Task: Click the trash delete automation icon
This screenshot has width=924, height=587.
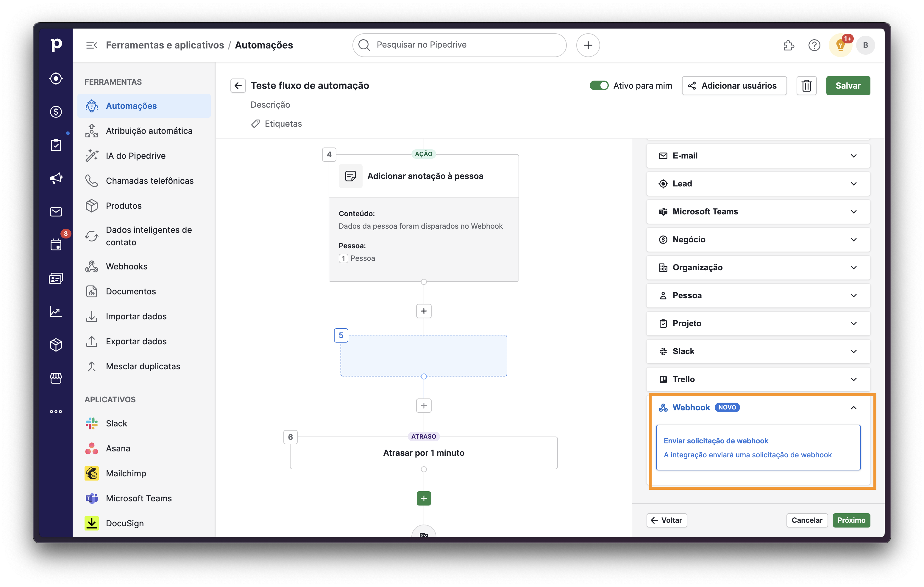Action: click(x=806, y=86)
